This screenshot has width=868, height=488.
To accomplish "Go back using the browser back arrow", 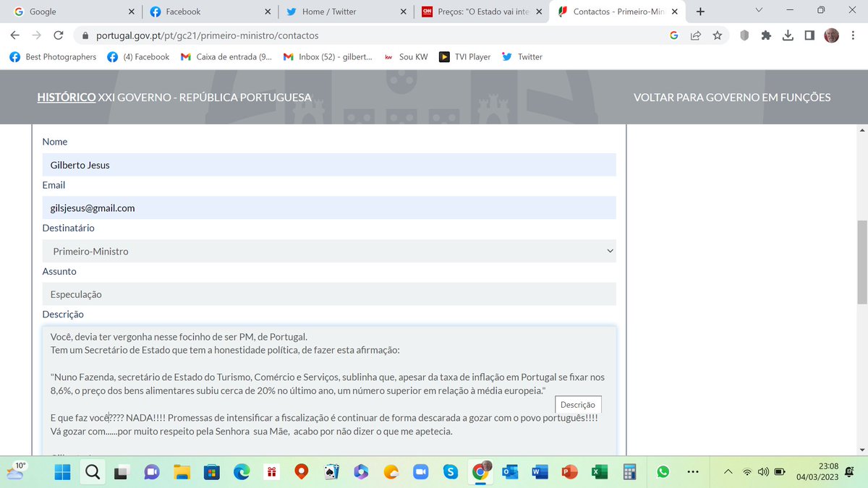I will pyautogui.click(x=16, y=35).
